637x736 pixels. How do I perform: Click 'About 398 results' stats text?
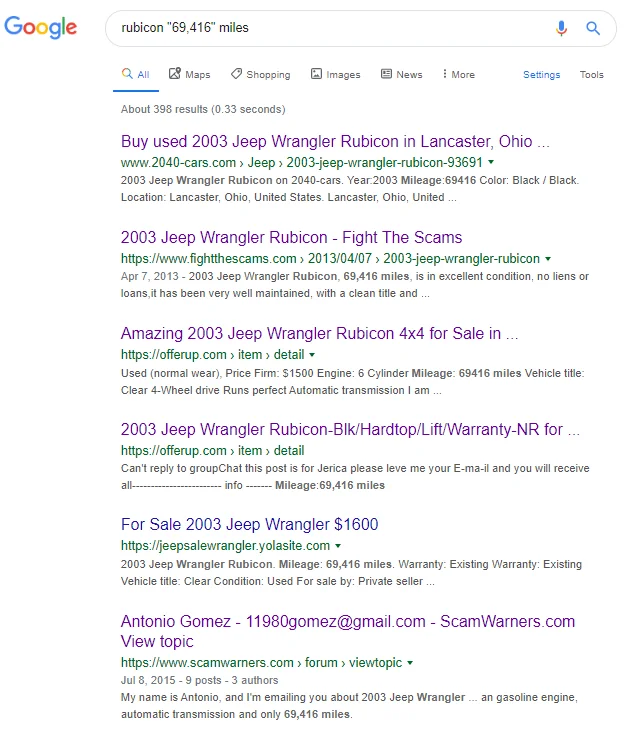(203, 109)
